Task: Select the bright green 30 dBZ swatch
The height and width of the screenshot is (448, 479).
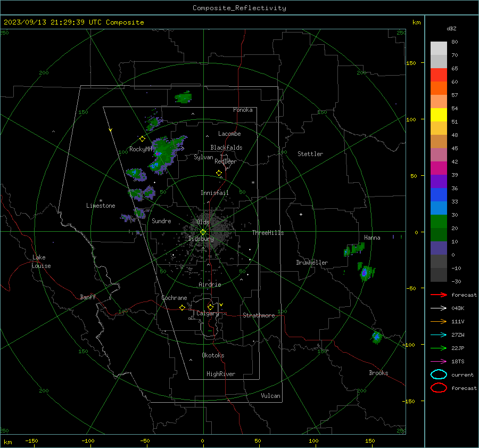Action: click(439, 222)
